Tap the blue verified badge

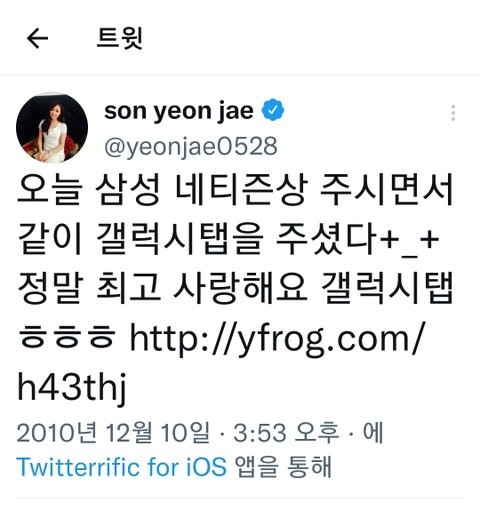(273, 110)
